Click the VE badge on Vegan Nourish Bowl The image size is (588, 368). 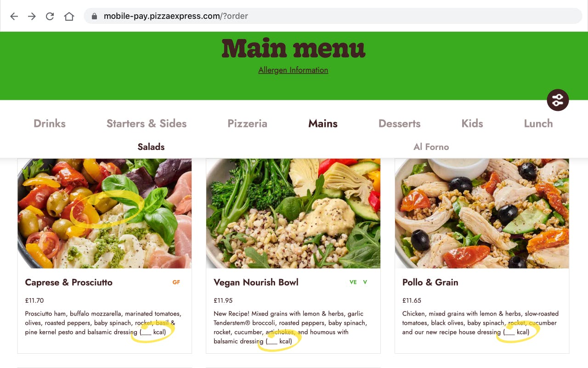(x=353, y=282)
